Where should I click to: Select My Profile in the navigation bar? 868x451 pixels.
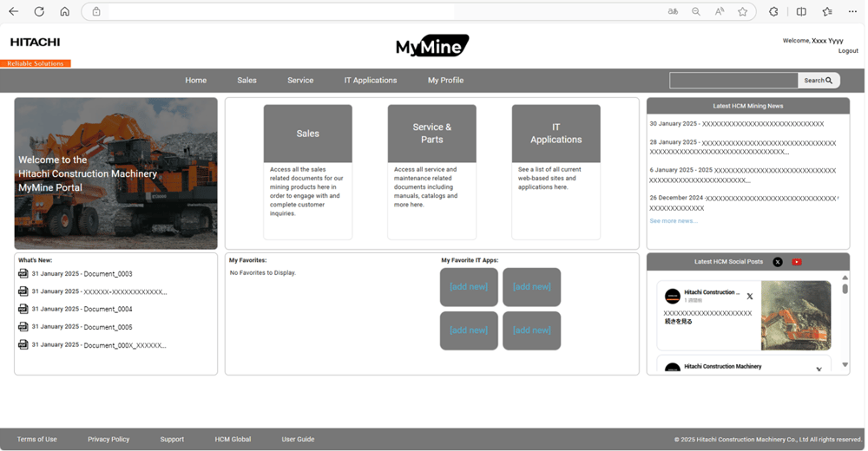click(x=445, y=81)
